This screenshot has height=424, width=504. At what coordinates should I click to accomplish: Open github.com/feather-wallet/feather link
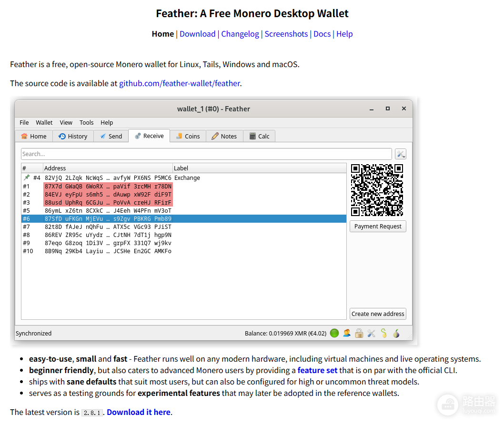point(180,83)
